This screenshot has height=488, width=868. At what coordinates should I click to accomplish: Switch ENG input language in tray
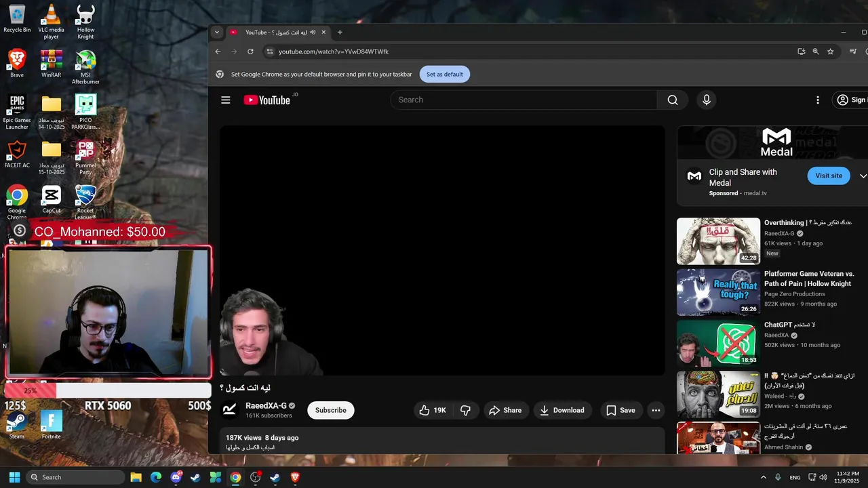point(795,477)
